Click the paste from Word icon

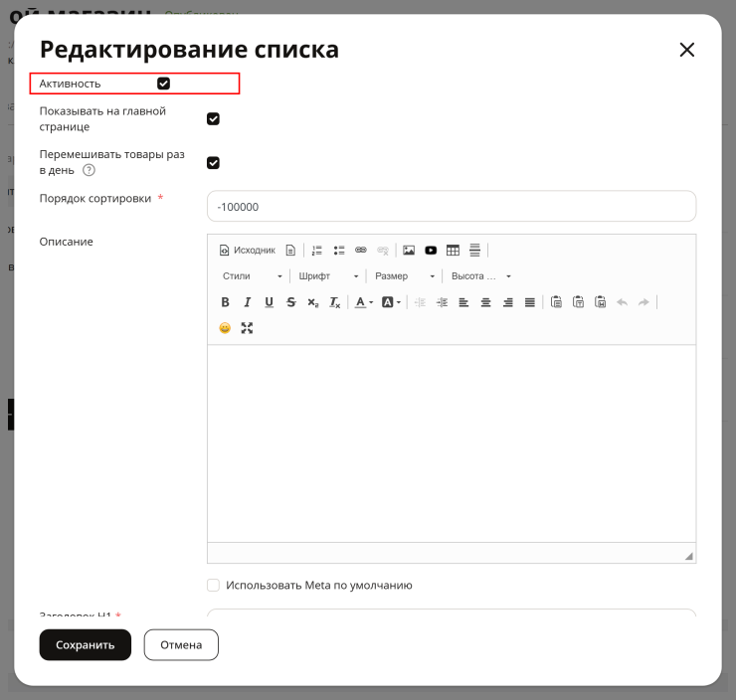pyautogui.click(x=600, y=302)
